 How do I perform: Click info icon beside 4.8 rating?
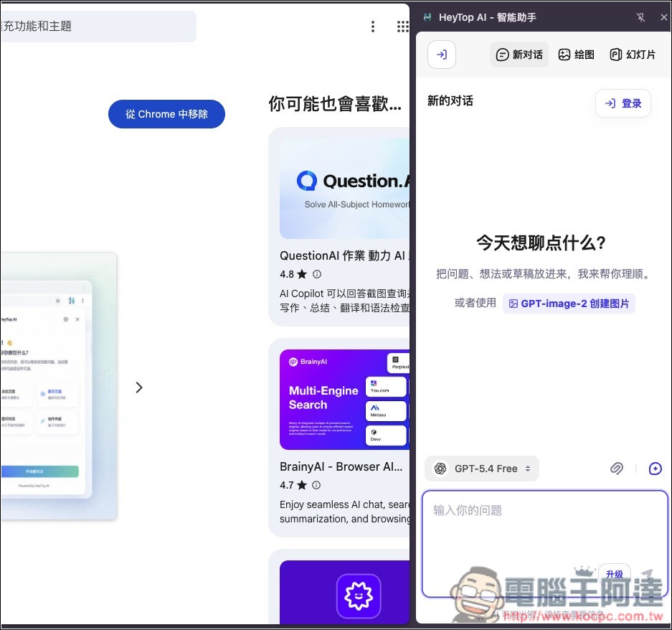click(317, 274)
